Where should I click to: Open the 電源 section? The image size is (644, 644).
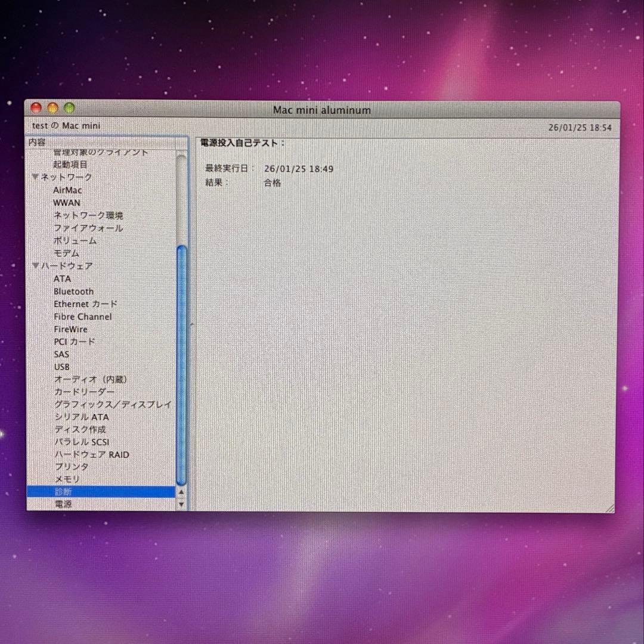(63, 504)
